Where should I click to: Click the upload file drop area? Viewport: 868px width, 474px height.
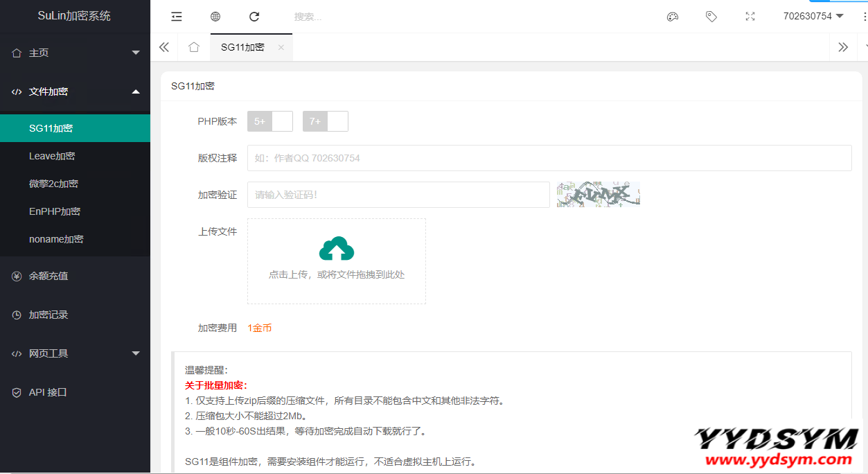pyautogui.click(x=337, y=261)
